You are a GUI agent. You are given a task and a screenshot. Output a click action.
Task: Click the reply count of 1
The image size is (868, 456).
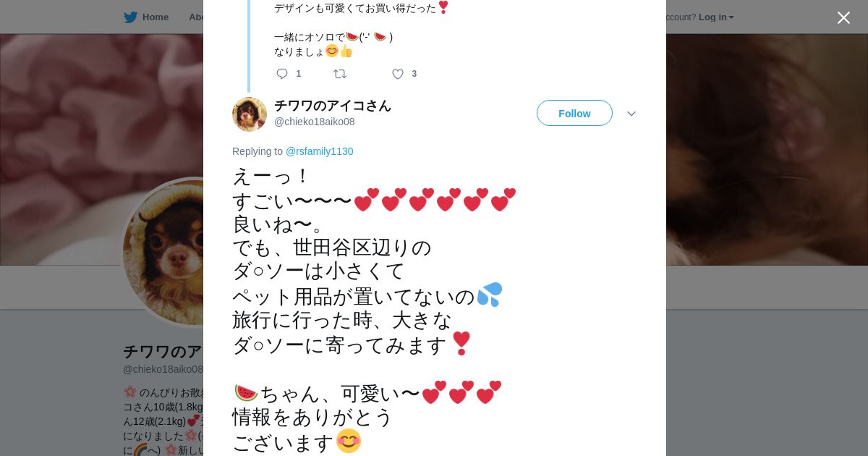coord(298,74)
